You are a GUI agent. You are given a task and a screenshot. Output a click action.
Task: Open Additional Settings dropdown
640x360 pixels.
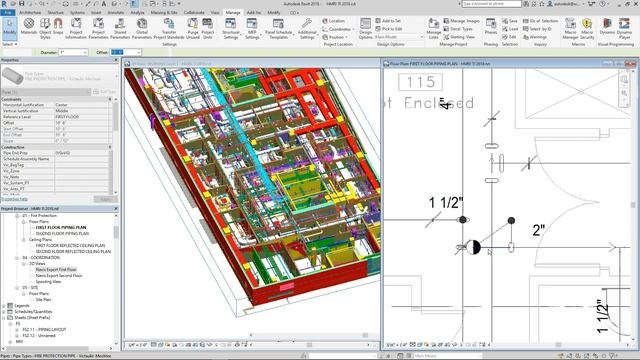click(307, 28)
